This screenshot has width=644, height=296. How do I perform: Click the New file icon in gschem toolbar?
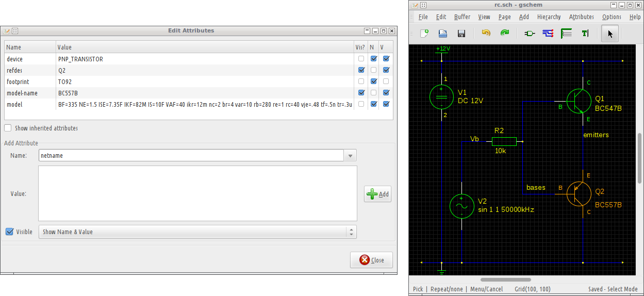(x=424, y=34)
